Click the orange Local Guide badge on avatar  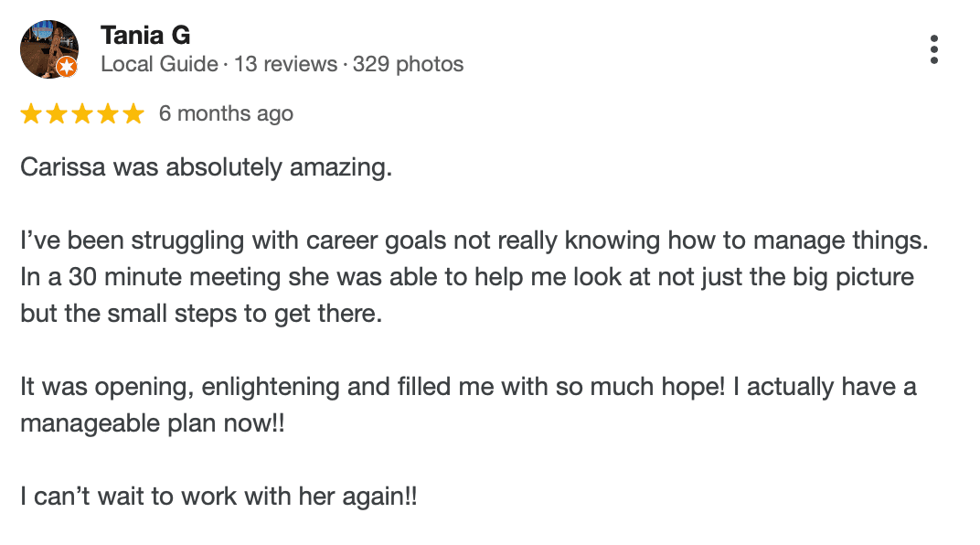(66, 67)
